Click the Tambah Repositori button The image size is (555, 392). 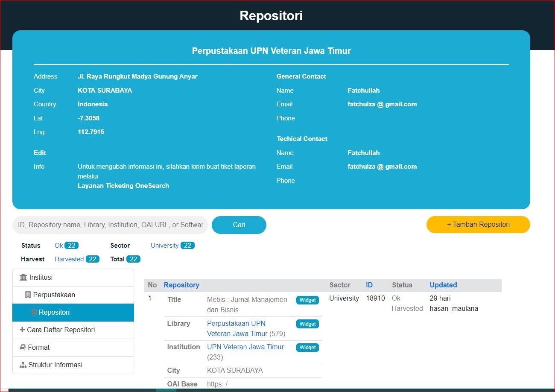pyautogui.click(x=478, y=225)
